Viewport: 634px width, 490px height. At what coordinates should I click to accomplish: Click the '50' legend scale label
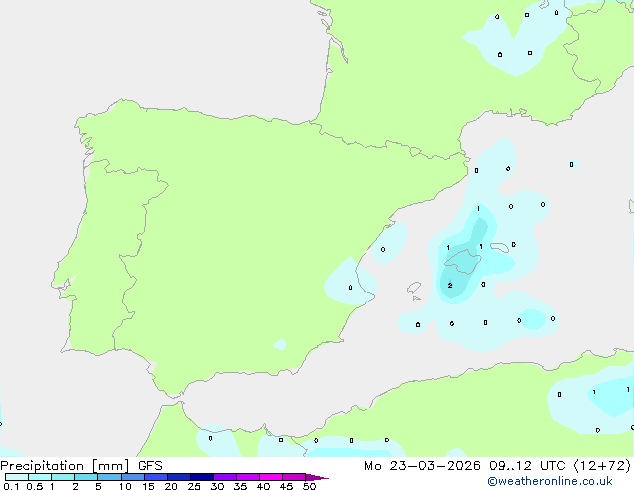(310, 486)
